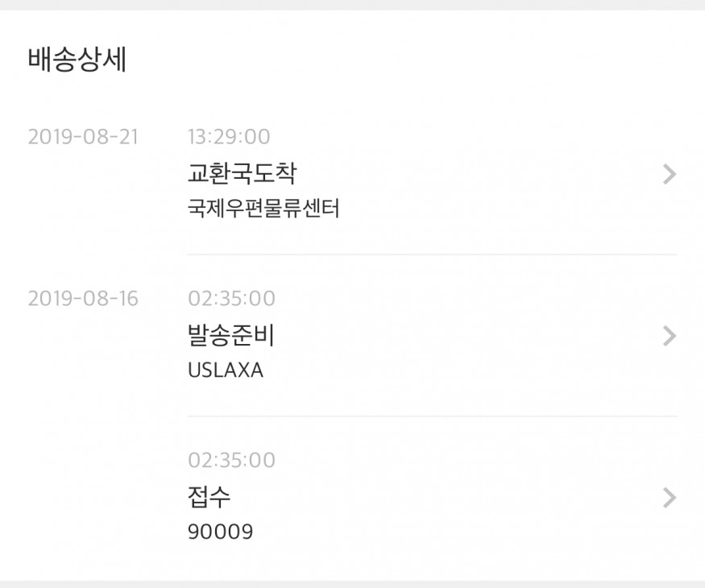The image size is (705, 588).
Task: Click the 02:35:00 time above 접수
Action: (231, 461)
